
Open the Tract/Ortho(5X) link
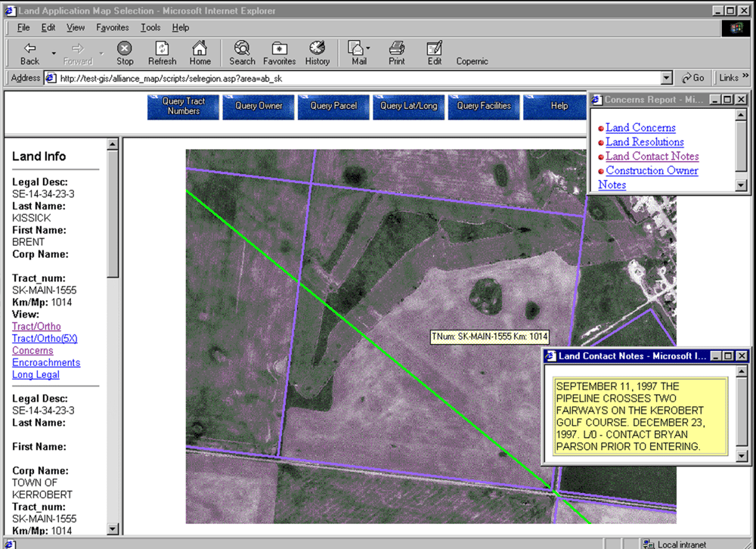[45, 339]
